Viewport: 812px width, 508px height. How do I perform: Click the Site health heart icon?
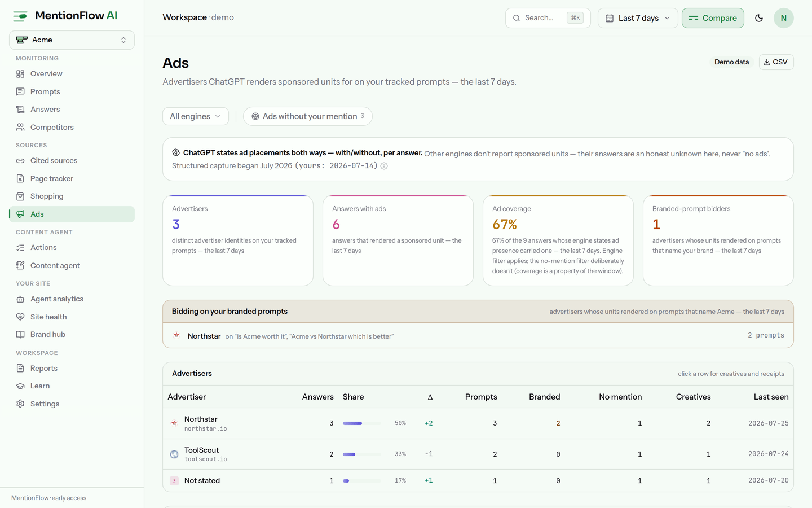coord(20,317)
